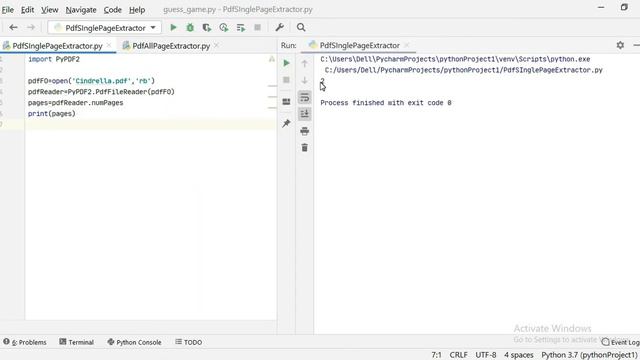Click the python.exe path output line

click(x=455, y=59)
